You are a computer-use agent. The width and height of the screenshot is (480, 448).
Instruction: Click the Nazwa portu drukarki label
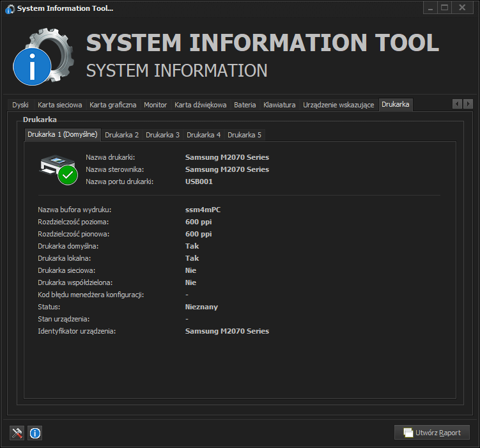(x=120, y=182)
